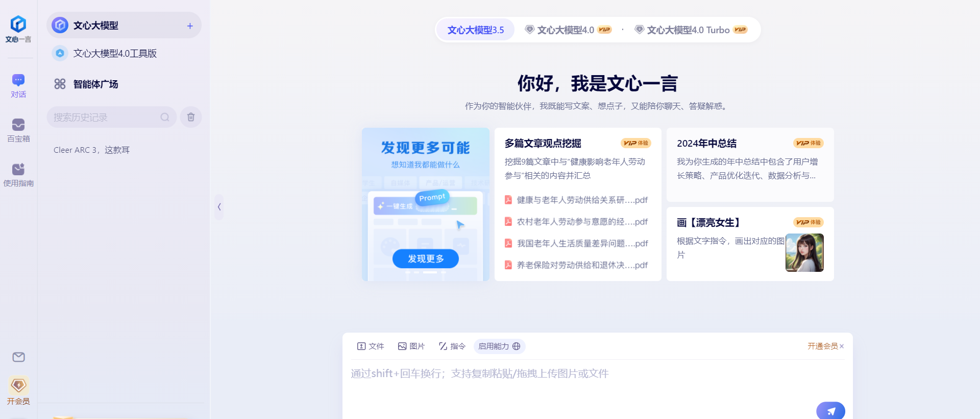The width and height of the screenshot is (980, 419).
Task: Click the 文件 upload button
Action: coord(371,346)
